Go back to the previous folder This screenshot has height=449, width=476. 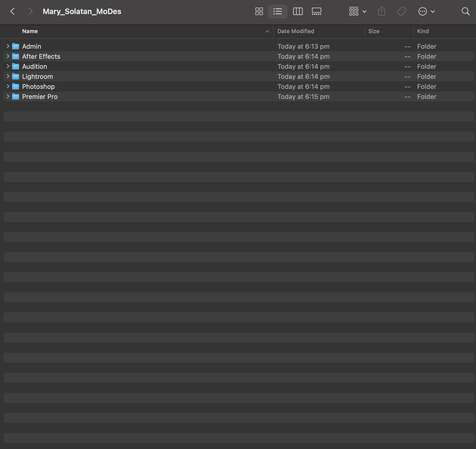point(12,11)
